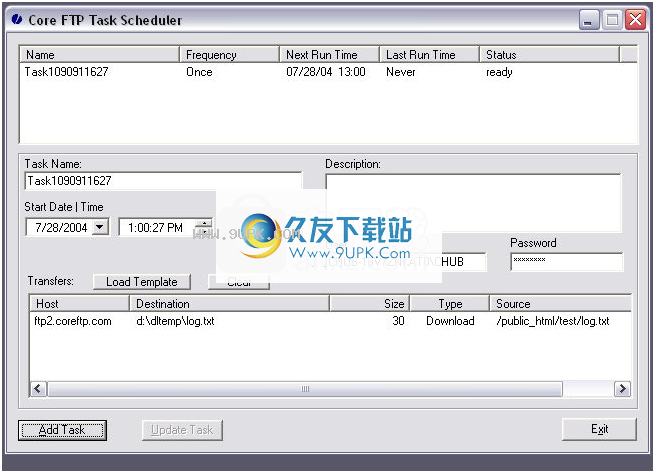This screenshot has width=658, height=473.
Task: Click source /public_html/test/log.txt cell
Action: click(x=553, y=321)
